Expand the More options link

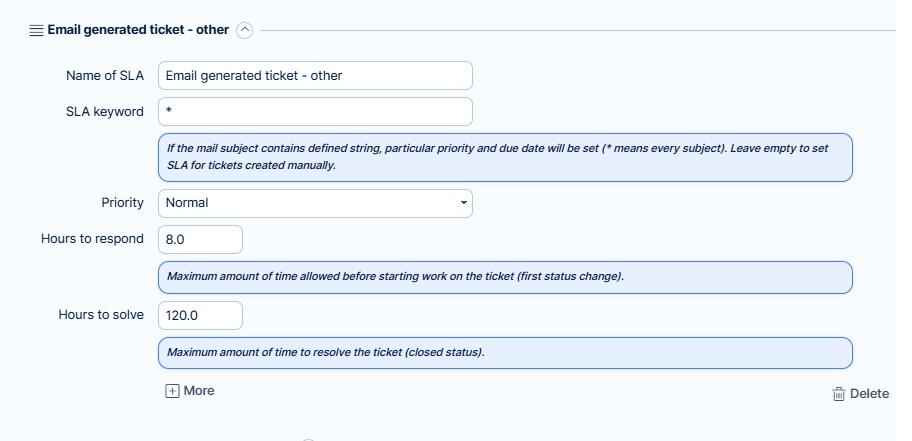[x=199, y=391]
